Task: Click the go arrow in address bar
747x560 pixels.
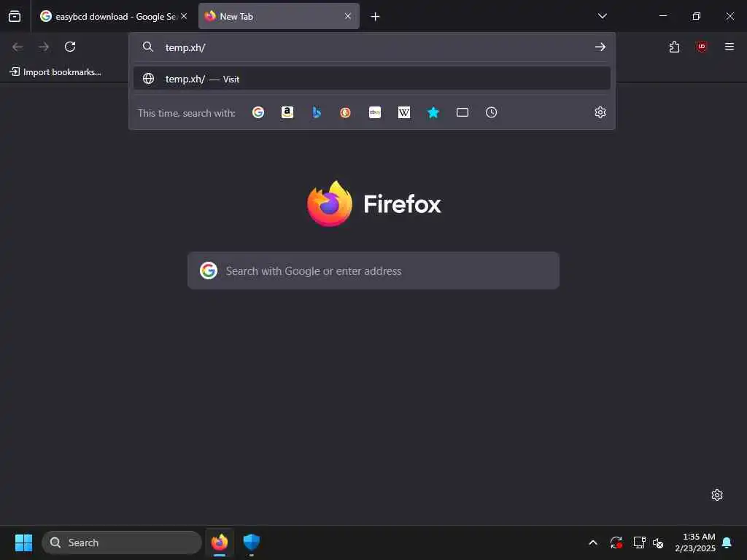Action: tap(600, 47)
